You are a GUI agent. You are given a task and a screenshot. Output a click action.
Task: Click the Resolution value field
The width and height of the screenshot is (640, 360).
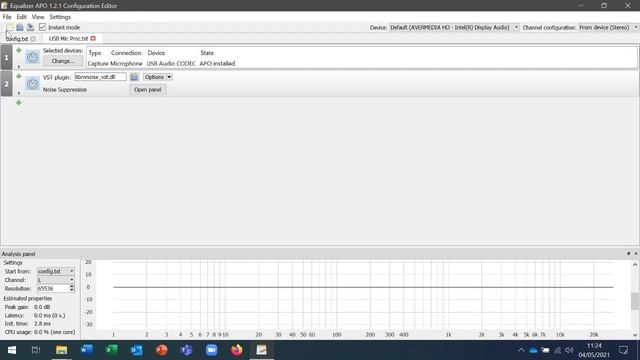point(52,288)
